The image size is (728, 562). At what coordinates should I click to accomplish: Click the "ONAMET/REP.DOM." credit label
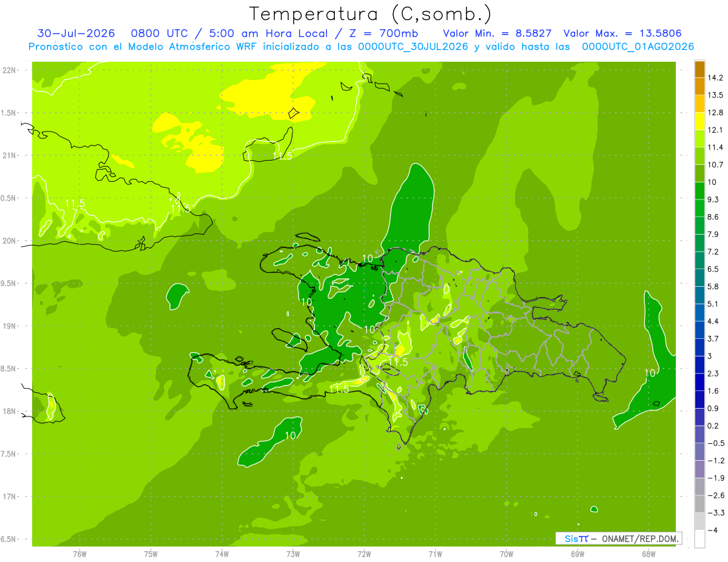pyautogui.click(x=640, y=538)
